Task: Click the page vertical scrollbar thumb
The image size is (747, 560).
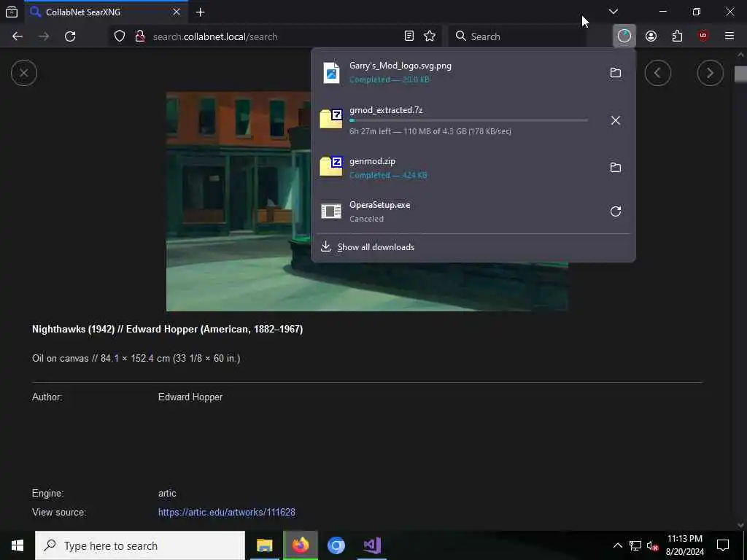Action: click(740, 74)
